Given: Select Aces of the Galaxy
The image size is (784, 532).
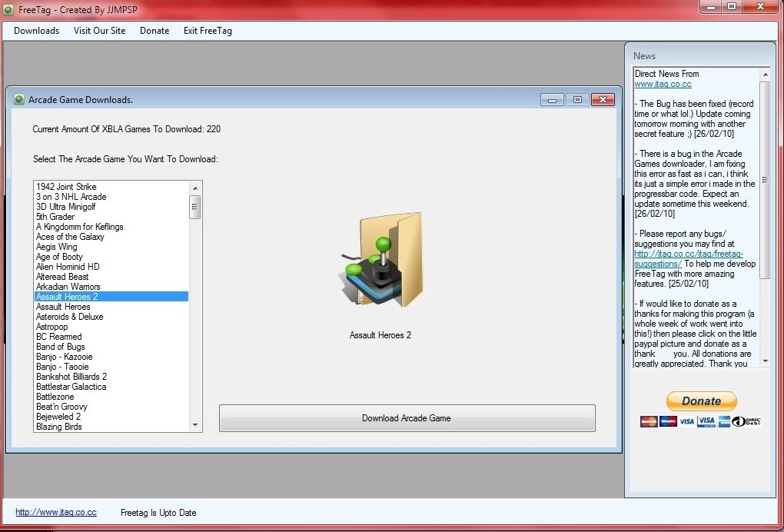Looking at the screenshot, I should (111, 237).
